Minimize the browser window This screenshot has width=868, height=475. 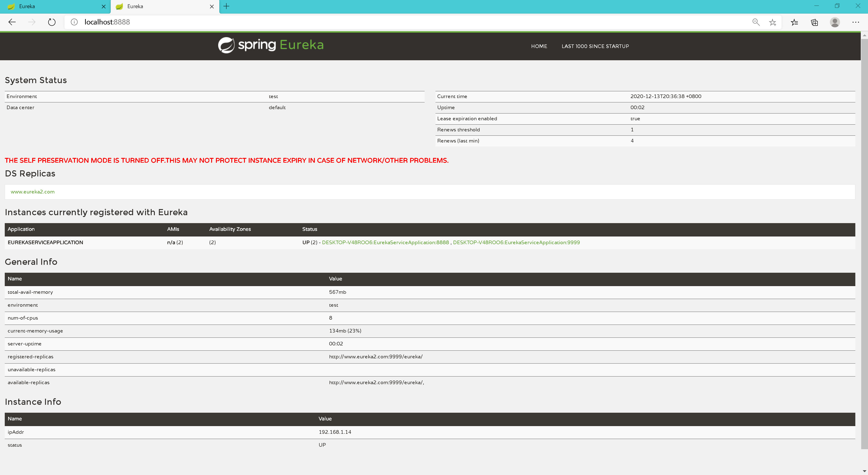click(x=816, y=6)
